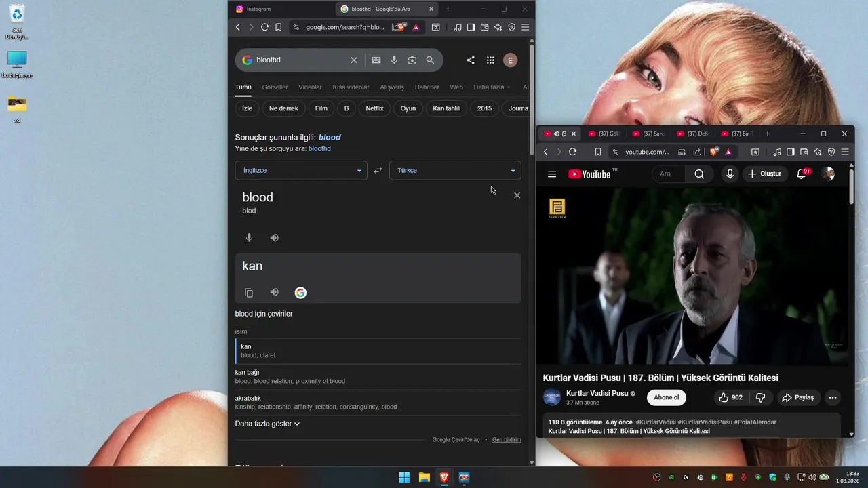
Task: Open source language dropdown İngilizce
Action: 301,170
